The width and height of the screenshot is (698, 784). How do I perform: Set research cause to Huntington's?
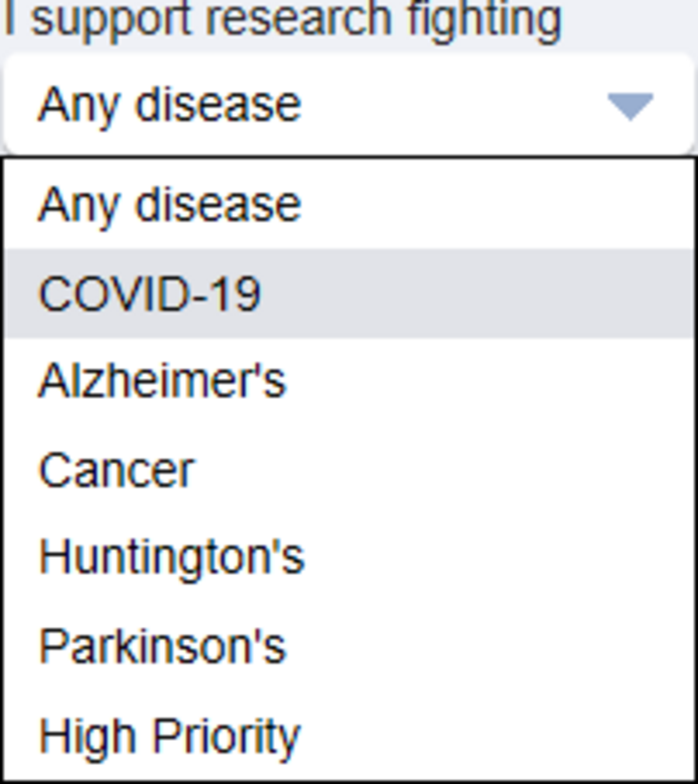tap(172, 558)
